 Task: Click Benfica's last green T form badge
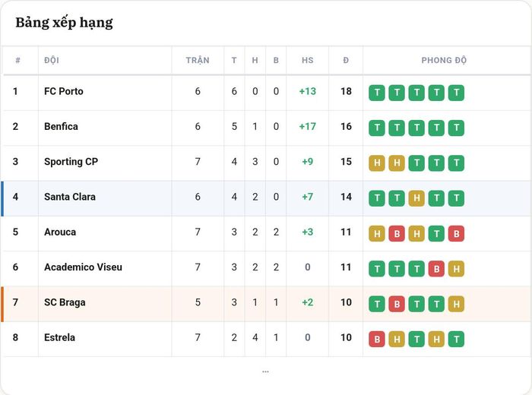(x=456, y=128)
